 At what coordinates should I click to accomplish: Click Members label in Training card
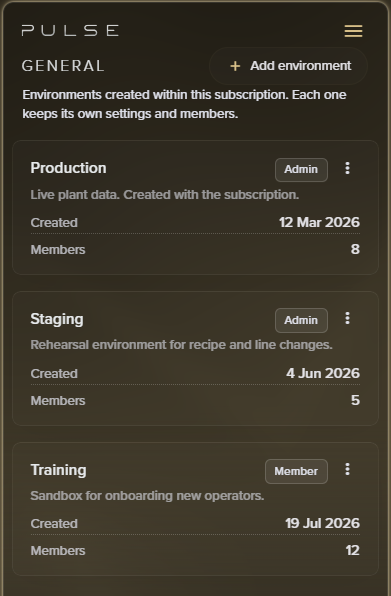[58, 551]
